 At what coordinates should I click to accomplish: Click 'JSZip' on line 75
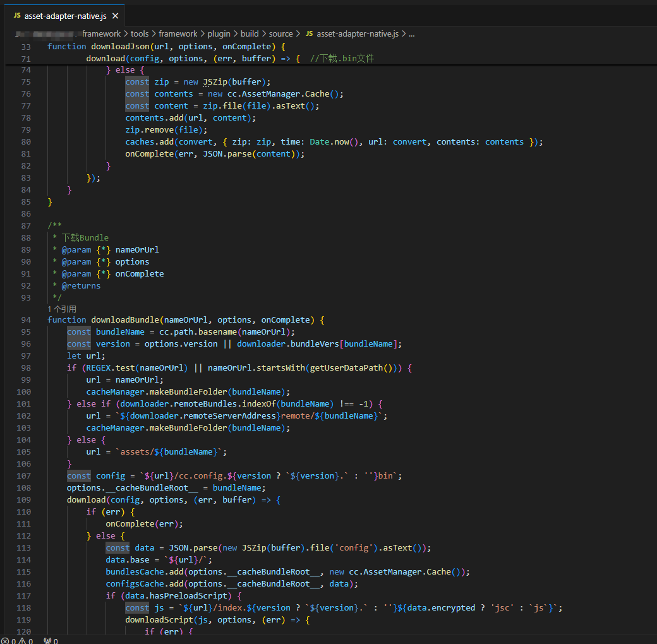coord(215,81)
